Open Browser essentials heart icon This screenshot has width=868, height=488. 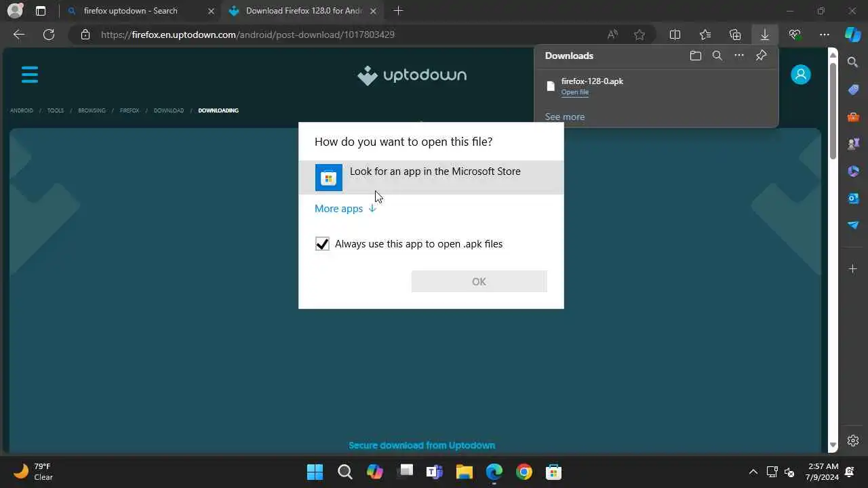[795, 35]
